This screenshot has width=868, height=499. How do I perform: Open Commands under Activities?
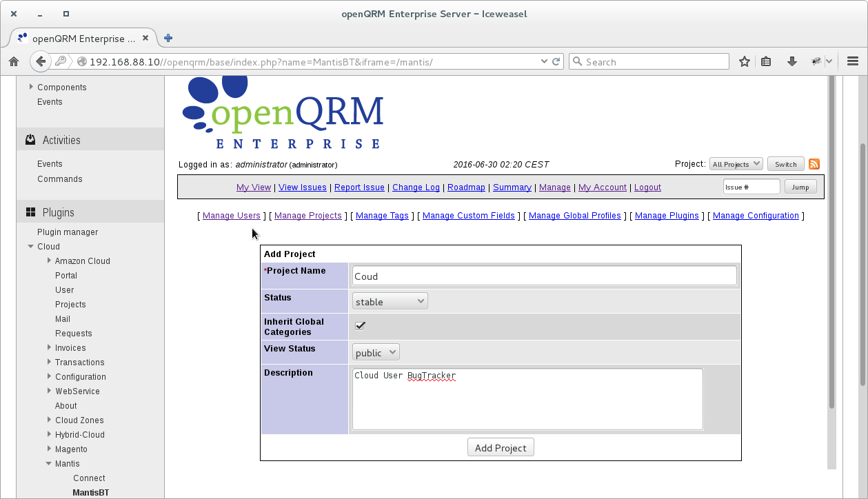(60, 179)
